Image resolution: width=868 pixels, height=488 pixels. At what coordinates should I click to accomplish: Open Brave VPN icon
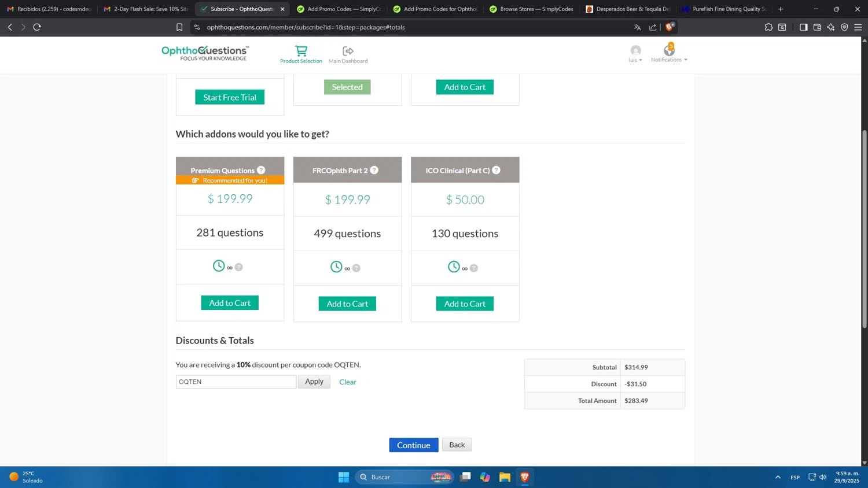click(x=844, y=27)
